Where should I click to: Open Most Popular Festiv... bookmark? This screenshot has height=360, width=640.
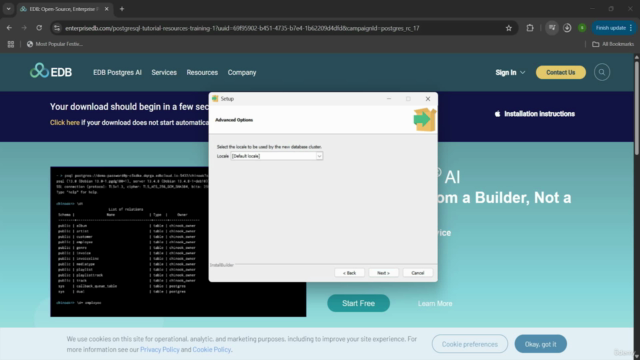coord(55,44)
